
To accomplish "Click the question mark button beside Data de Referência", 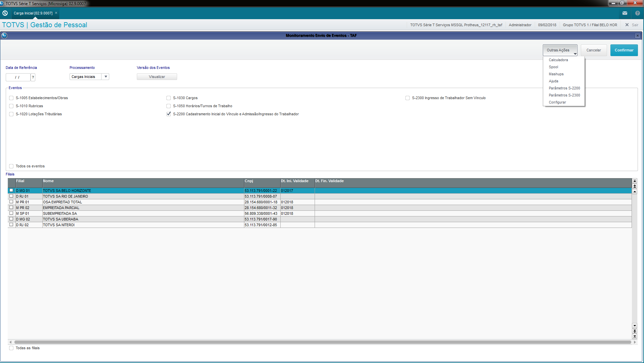I will [33, 77].
